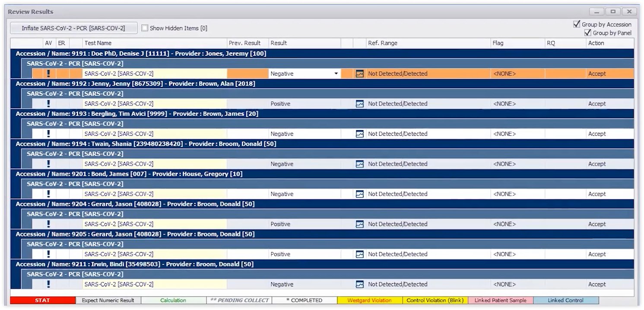644x310 pixels.
Task: Collapse accession 9192 Jenny, Jenny group header
Action: pos(135,84)
